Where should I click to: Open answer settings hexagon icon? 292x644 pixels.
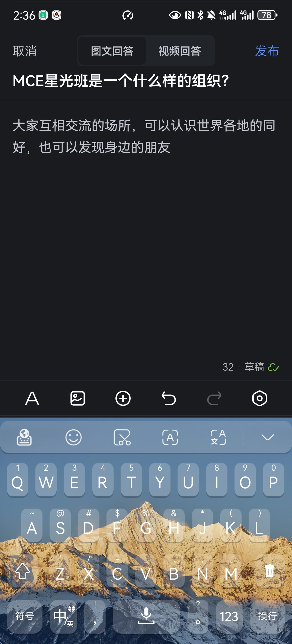260,398
